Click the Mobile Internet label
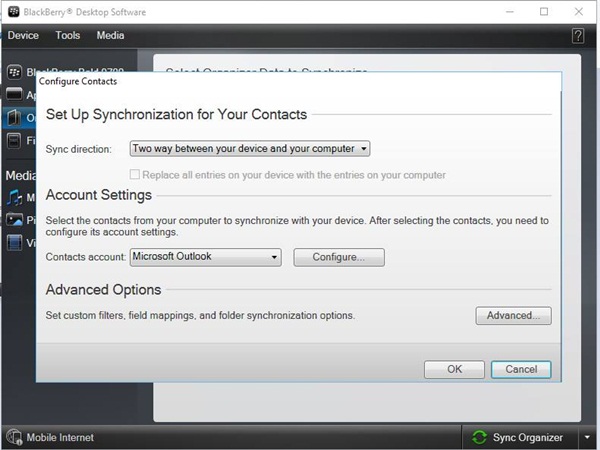 tap(60, 437)
